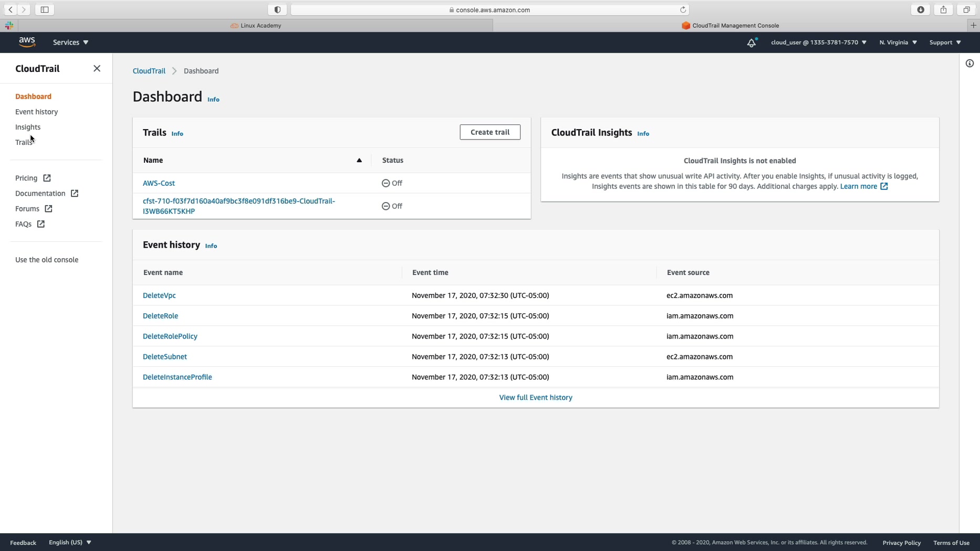Click the Learn more external link icon

884,186
